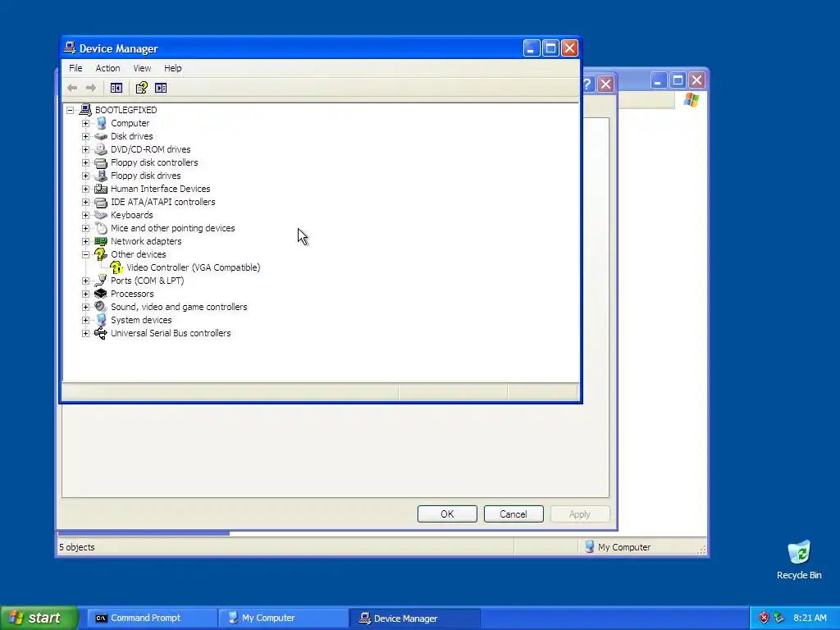The height and width of the screenshot is (630, 840).
Task: Click the Mice and other pointing devices icon
Action: coord(101,228)
